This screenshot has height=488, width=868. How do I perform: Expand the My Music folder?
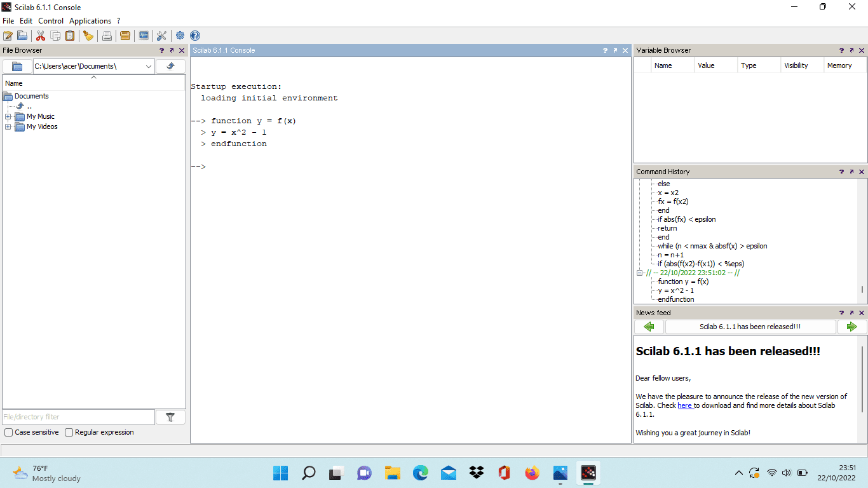pos(8,116)
